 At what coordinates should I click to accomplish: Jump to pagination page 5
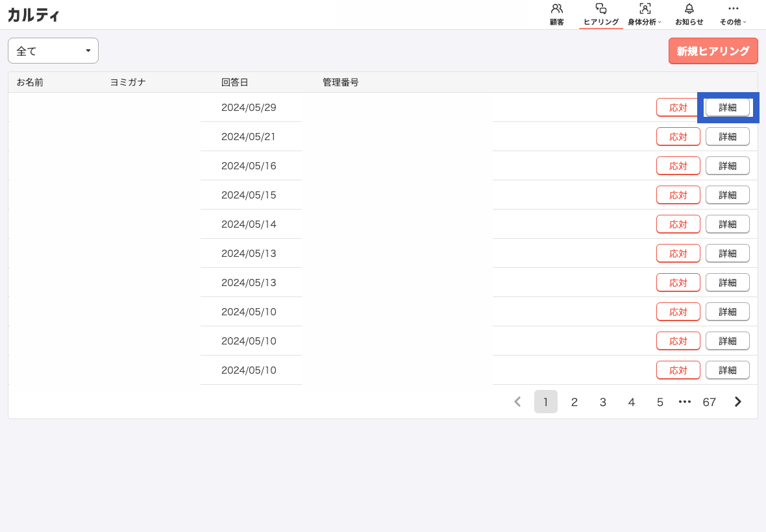(660, 402)
